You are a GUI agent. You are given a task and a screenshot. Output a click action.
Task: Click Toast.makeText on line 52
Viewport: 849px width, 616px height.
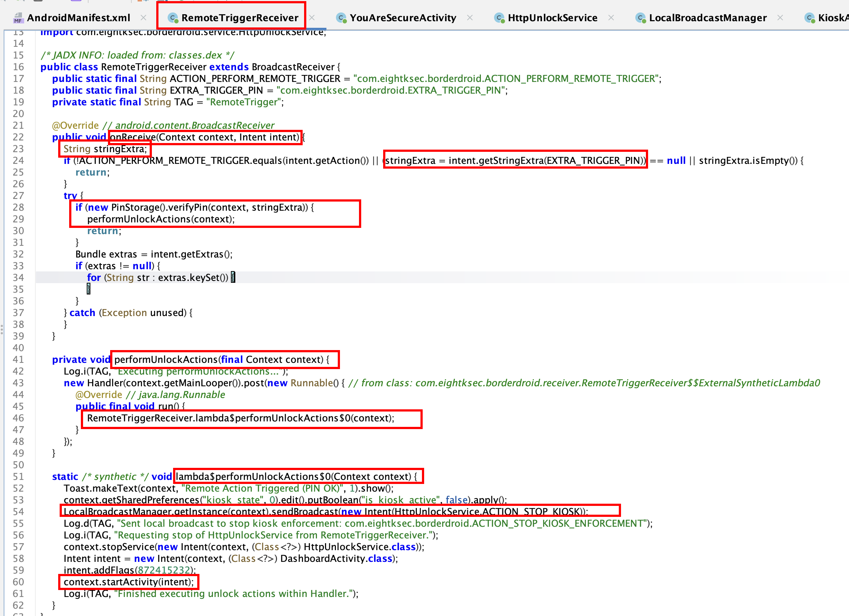pos(101,488)
